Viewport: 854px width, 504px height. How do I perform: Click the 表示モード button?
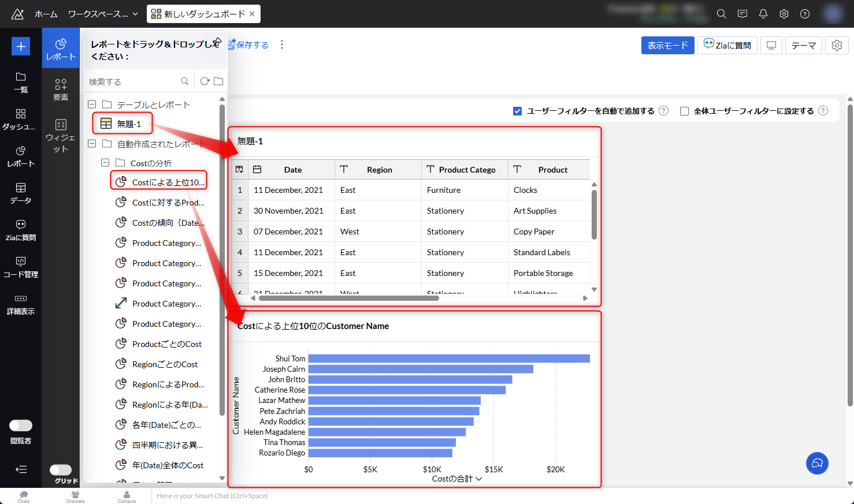pos(667,45)
